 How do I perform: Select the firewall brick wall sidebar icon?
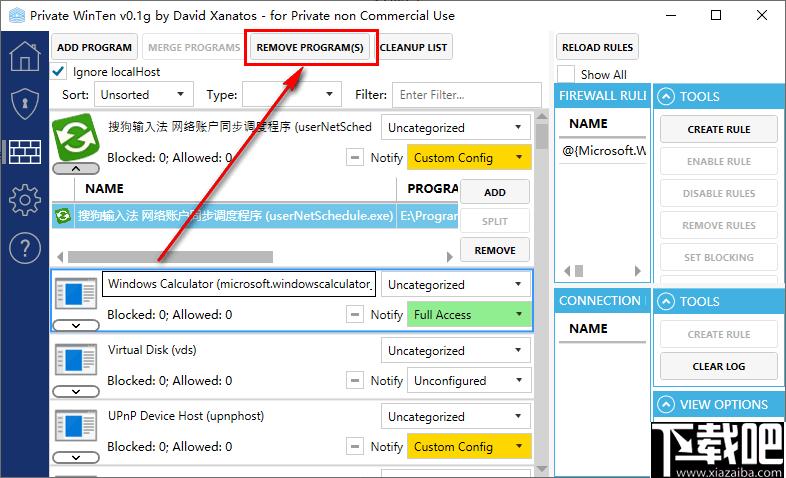point(25,152)
